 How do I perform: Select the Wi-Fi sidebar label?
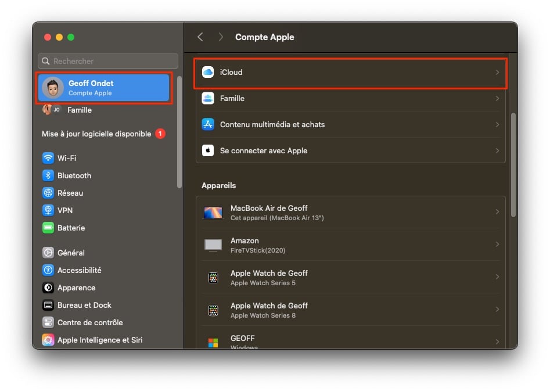pyautogui.click(x=67, y=158)
